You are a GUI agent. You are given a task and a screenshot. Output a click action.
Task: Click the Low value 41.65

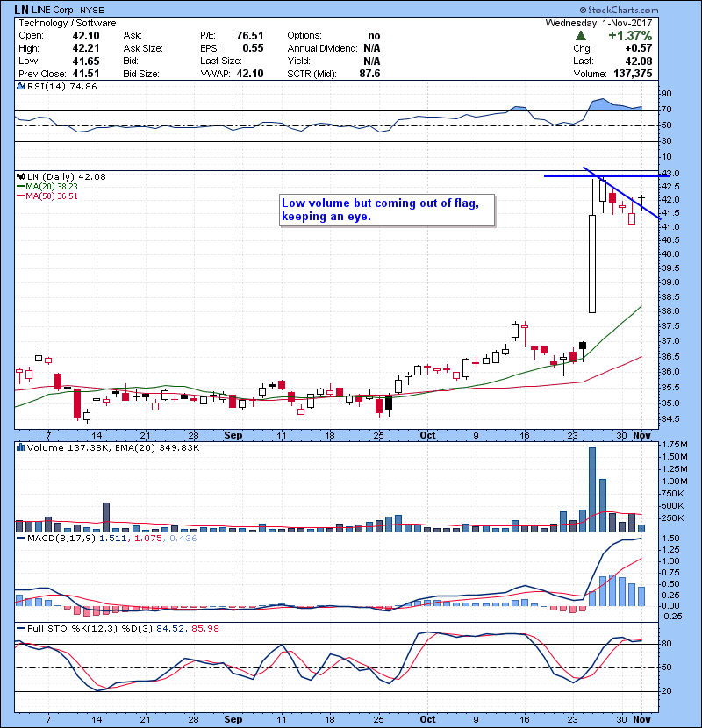[86, 61]
